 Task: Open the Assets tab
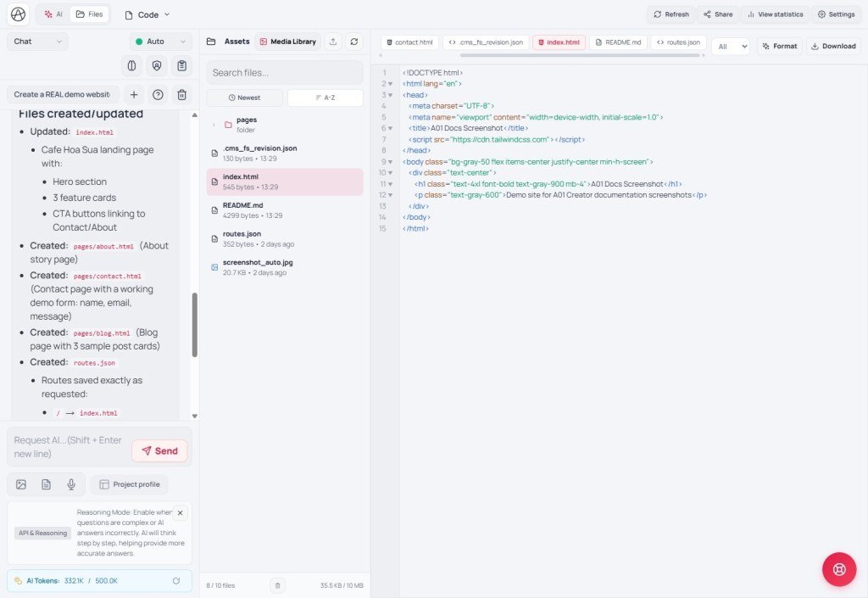click(x=237, y=42)
